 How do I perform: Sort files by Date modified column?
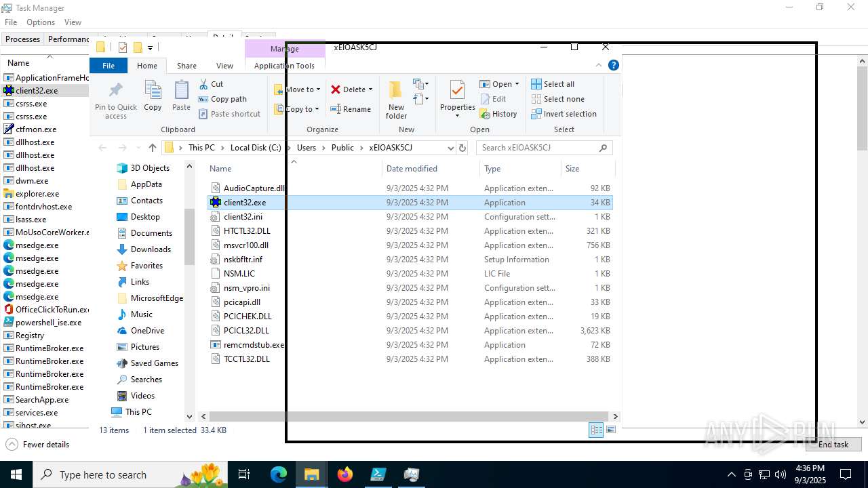(x=412, y=169)
